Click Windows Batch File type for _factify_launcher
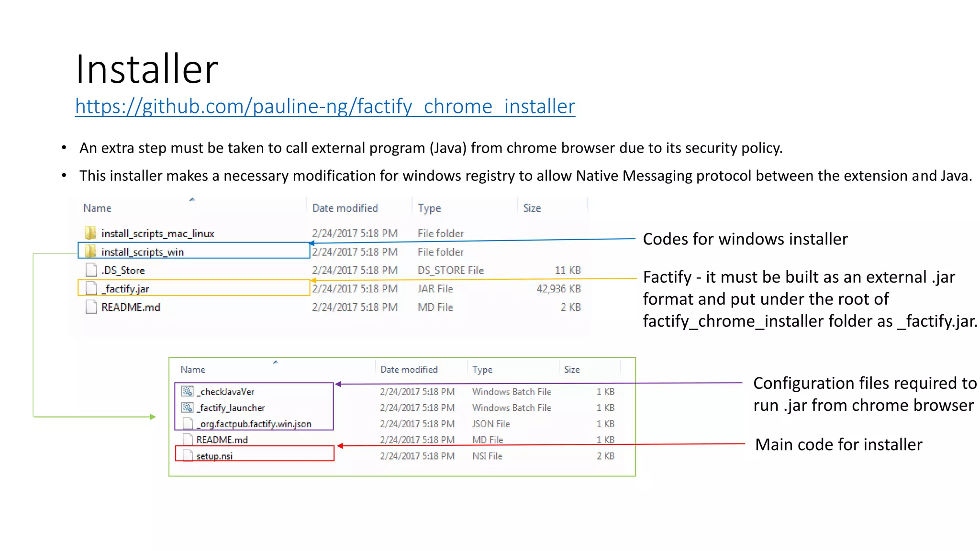Image resolution: width=980 pixels, height=551 pixels. tap(512, 408)
